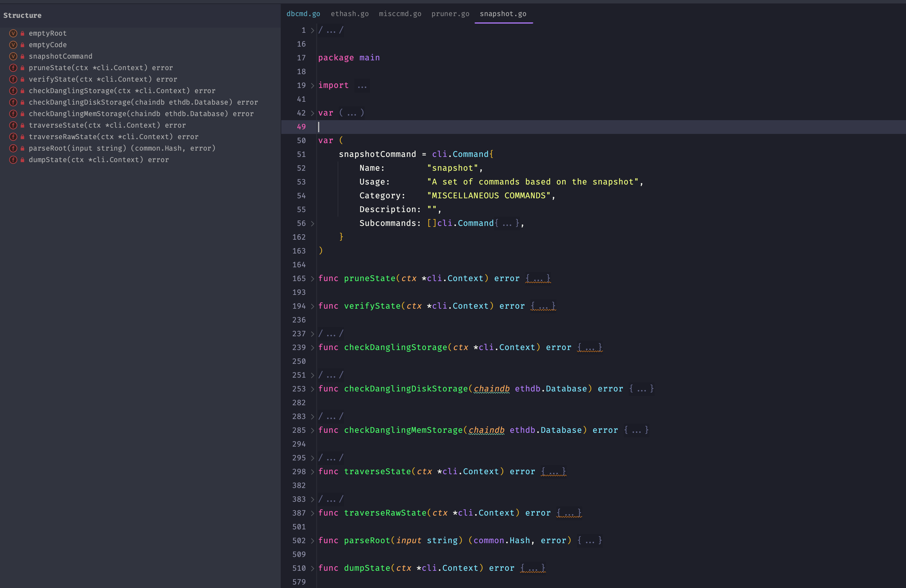This screenshot has width=906, height=588.
Task: Expand the folded import block at line 19
Action: click(x=313, y=86)
